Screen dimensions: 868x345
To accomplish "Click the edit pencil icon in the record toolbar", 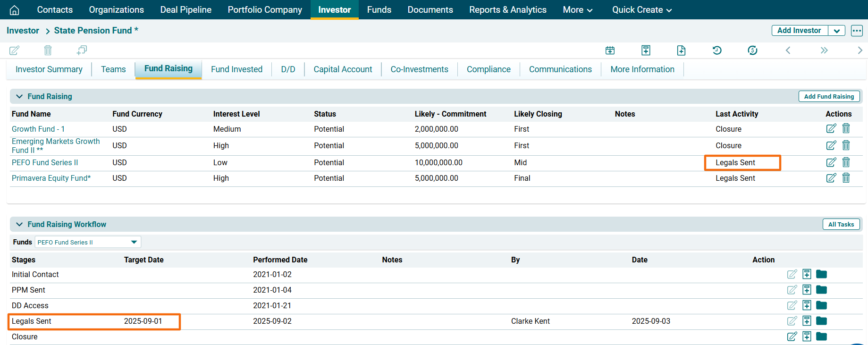I will click(x=15, y=50).
